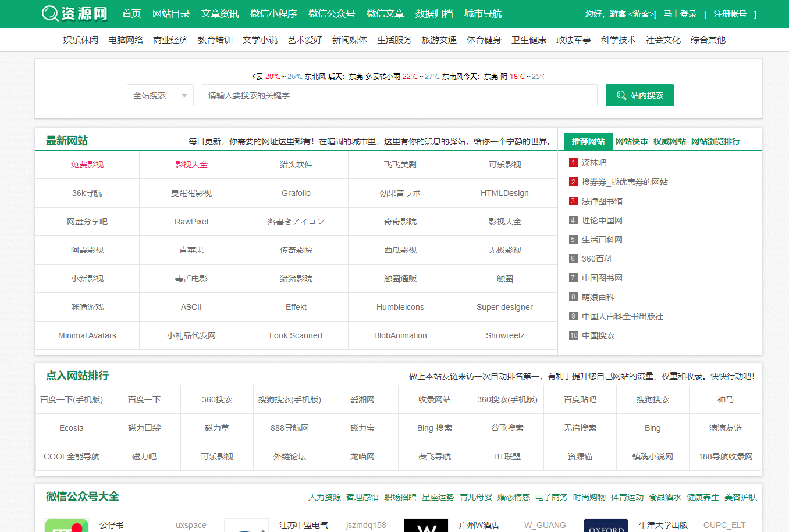Click the 马上登录 login link

[x=680, y=14]
